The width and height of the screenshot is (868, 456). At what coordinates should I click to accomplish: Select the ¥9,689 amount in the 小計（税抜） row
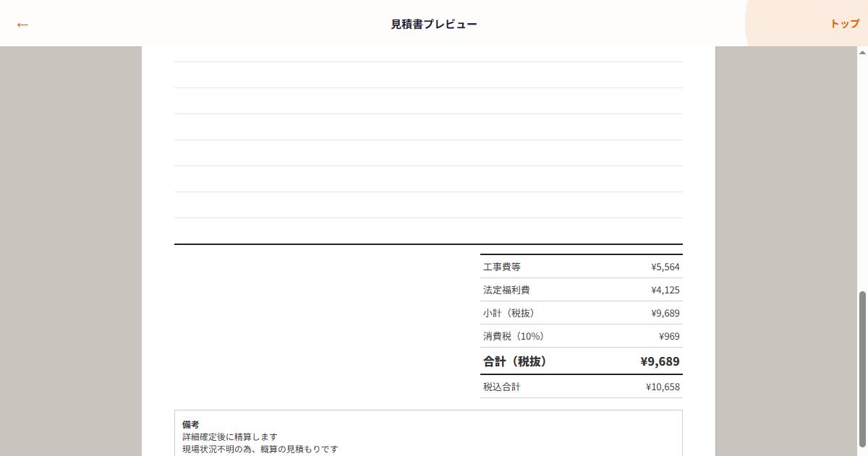click(665, 313)
